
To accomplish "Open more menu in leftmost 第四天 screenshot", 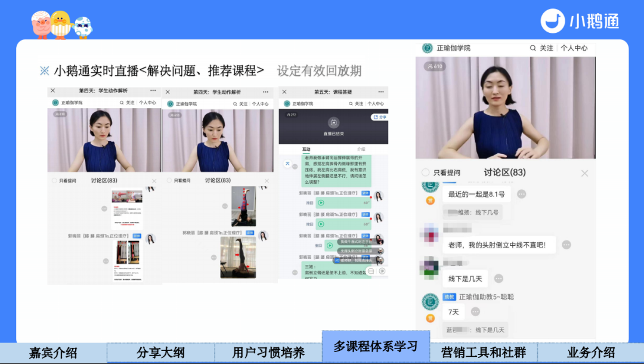I will tap(153, 90).
